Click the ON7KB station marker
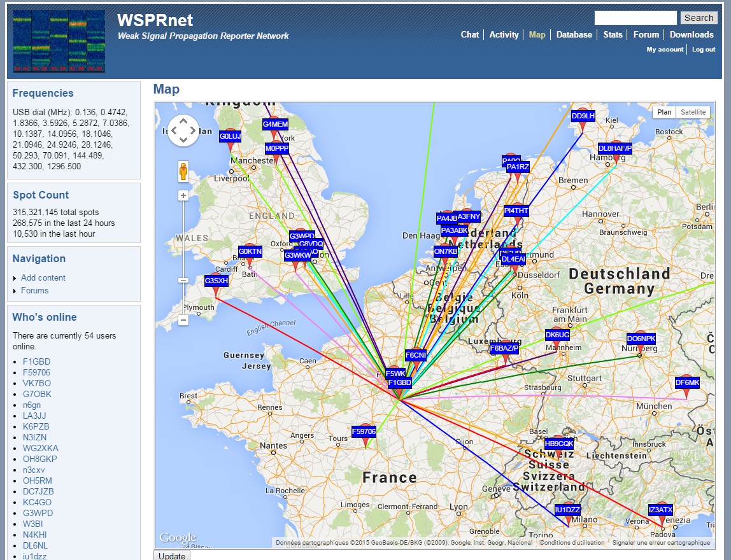This screenshot has height=560, width=731. (446, 251)
